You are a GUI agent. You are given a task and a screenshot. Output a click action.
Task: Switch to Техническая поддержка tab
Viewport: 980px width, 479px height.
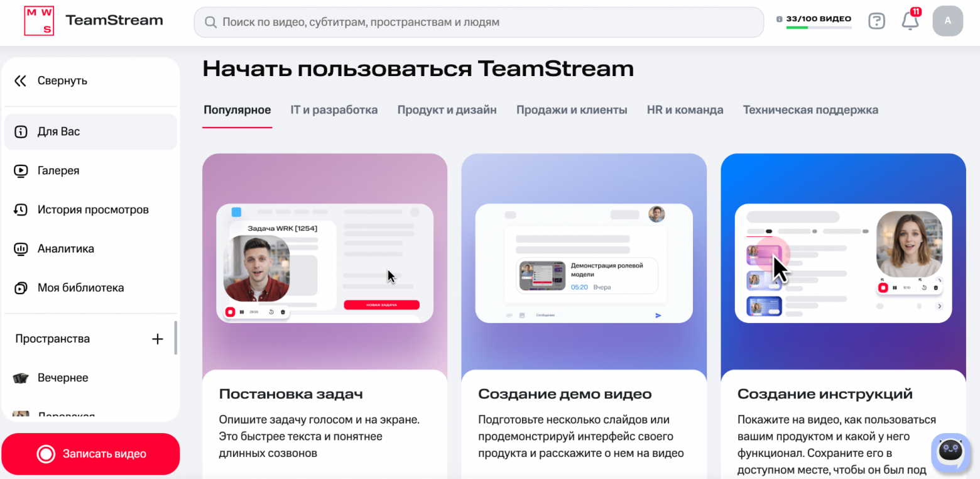pos(810,110)
